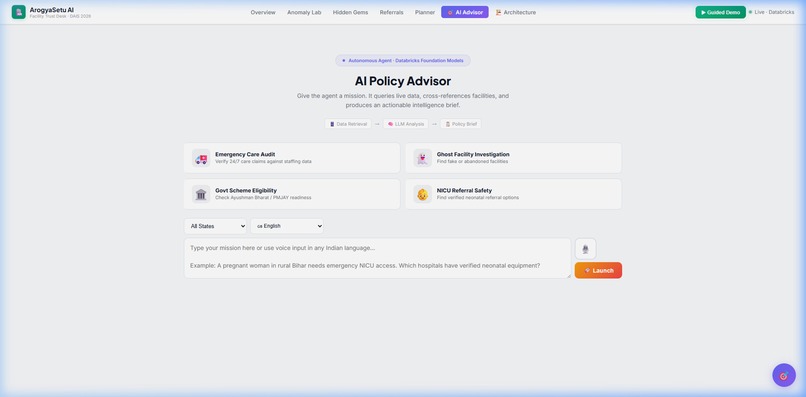Go to the Hidden Gems tab

[350, 12]
